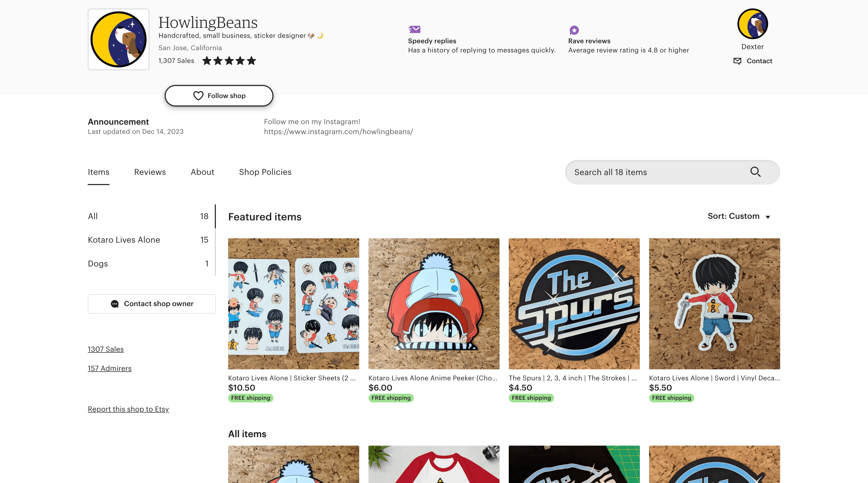Image resolution: width=868 pixels, height=483 pixels.
Task: Click Dexter's owner avatar
Action: pos(753,24)
